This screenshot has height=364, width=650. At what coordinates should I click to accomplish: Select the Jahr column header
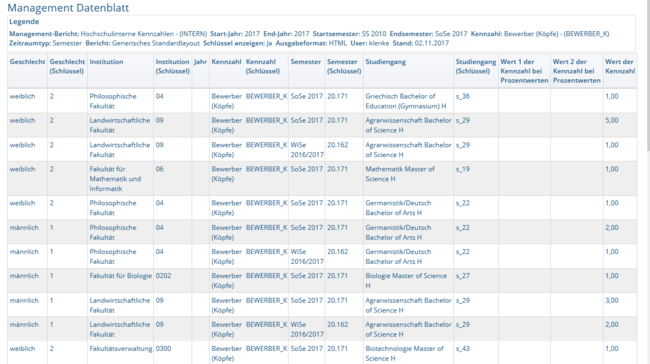coord(200,62)
